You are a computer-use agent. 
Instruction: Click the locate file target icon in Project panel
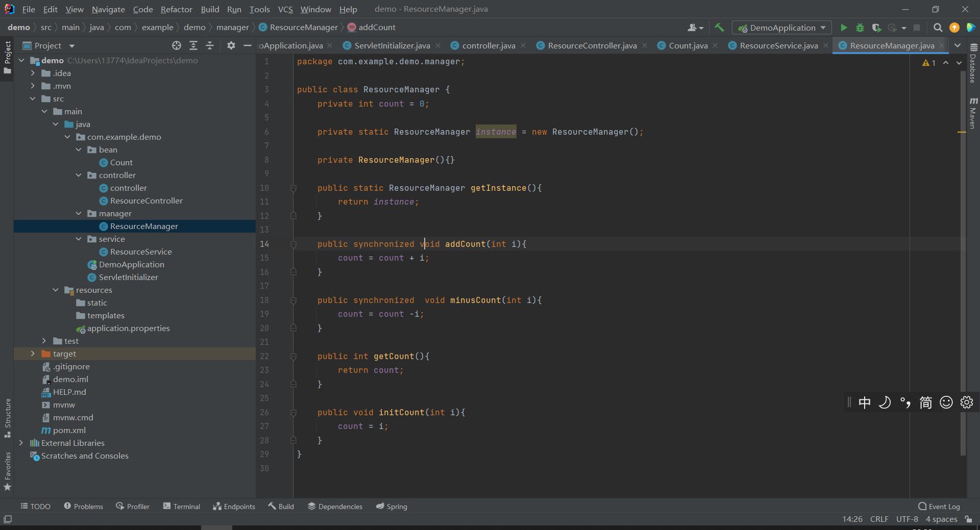[177, 45]
